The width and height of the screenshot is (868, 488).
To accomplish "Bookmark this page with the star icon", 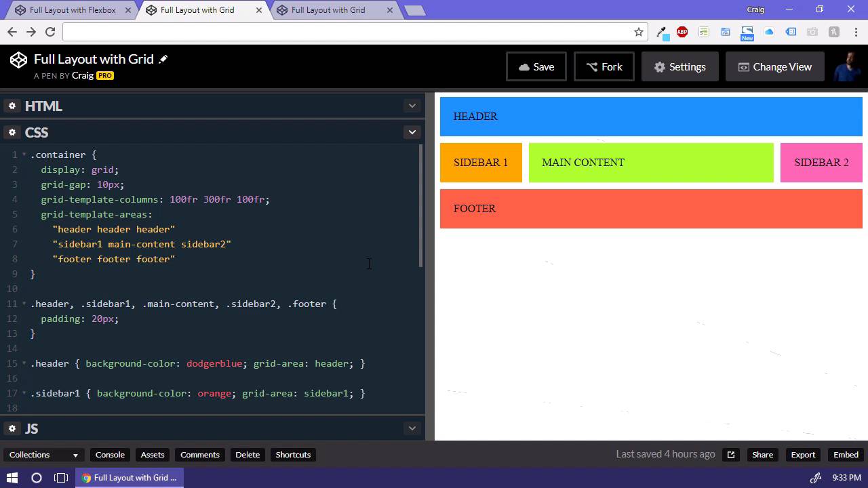I will click(x=638, y=32).
